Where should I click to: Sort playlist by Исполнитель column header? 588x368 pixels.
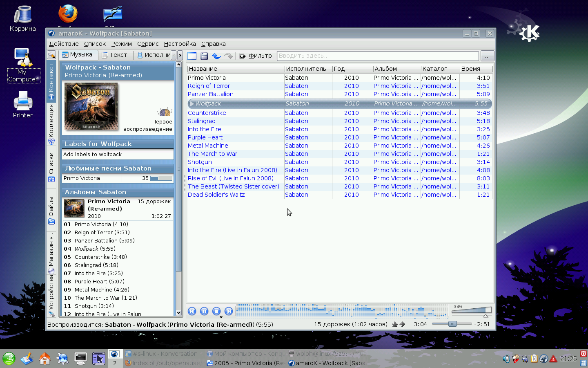click(x=308, y=69)
